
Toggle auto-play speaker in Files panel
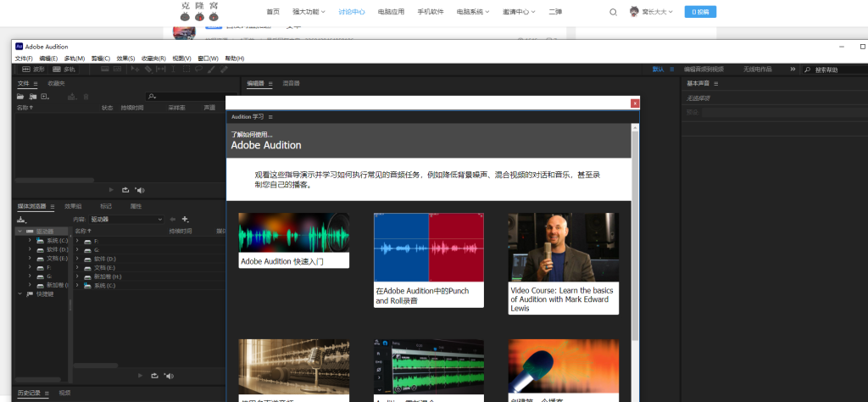140,190
